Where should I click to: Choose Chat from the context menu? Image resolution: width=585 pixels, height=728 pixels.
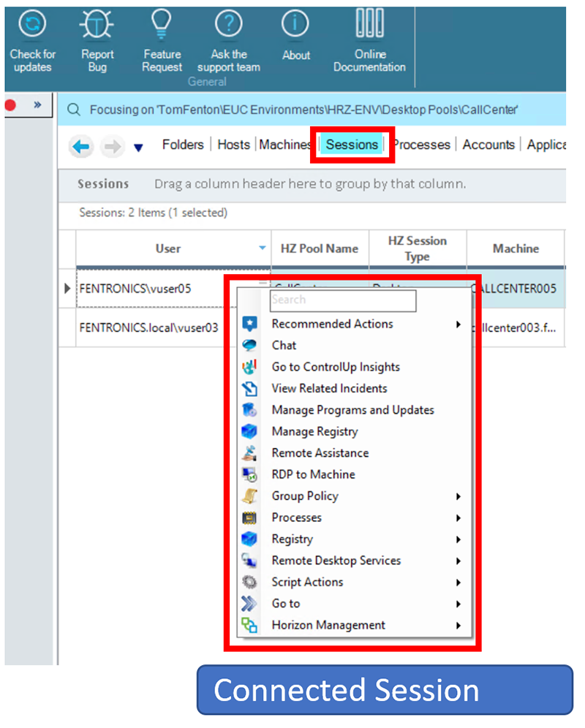click(x=284, y=346)
